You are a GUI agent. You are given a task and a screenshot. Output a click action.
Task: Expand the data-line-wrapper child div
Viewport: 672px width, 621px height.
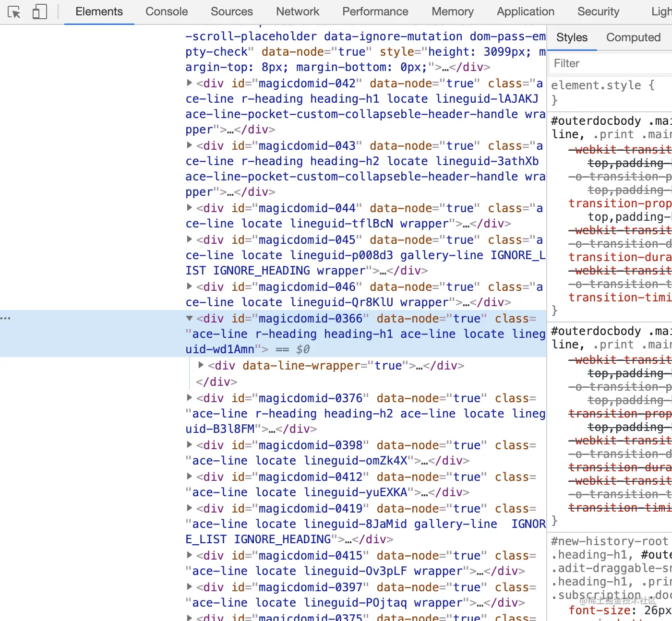coord(201,365)
